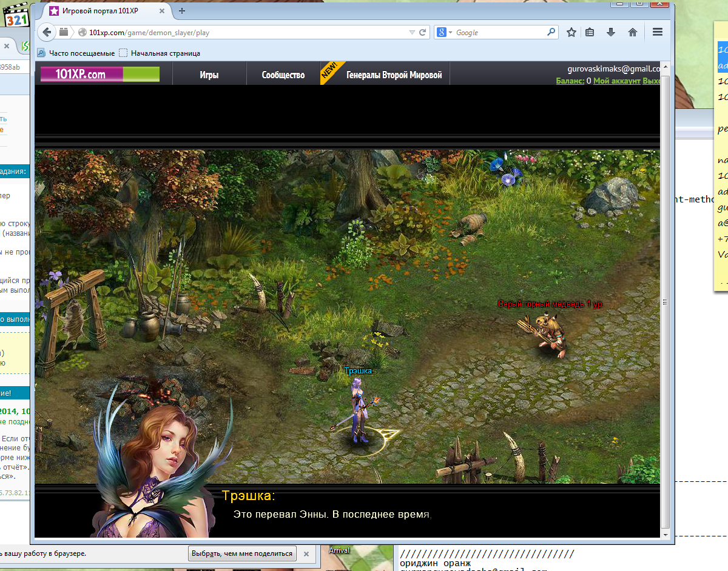This screenshot has width=728, height=571.
Task: Open the URL history dropdown arrow
Action: coord(413,33)
